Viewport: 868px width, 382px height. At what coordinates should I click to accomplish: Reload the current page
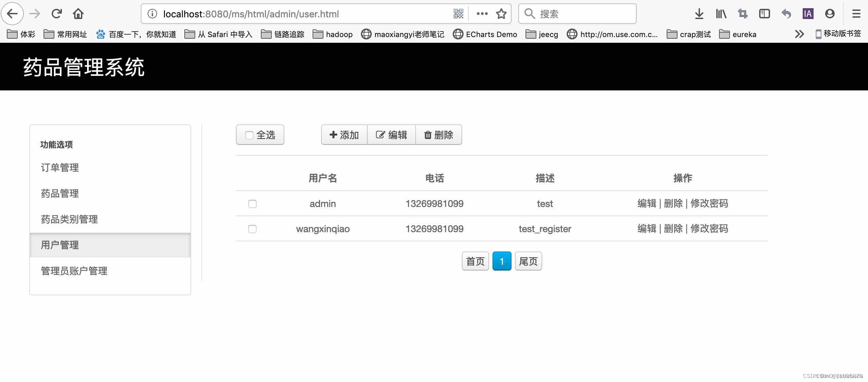[x=56, y=14]
